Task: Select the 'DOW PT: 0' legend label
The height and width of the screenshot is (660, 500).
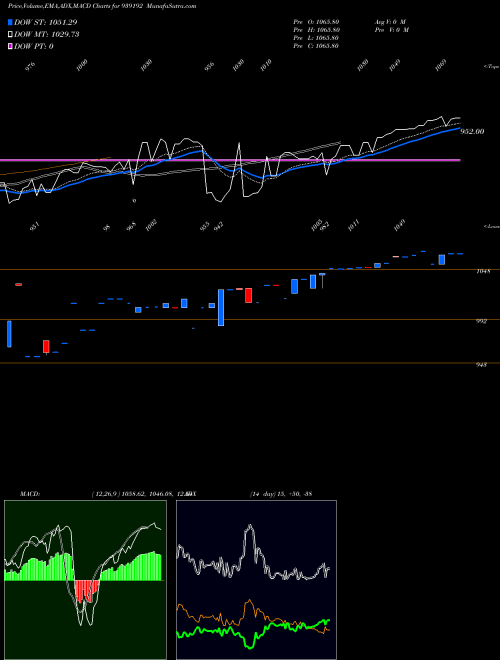Action: [34, 46]
